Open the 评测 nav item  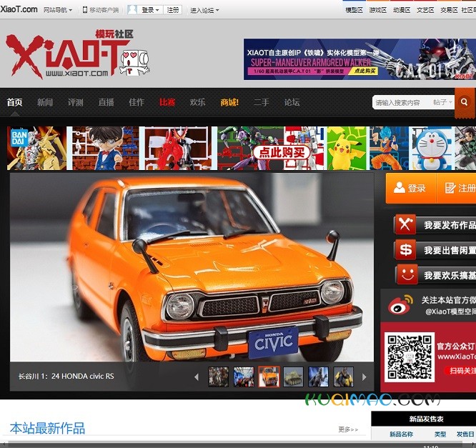[75, 102]
